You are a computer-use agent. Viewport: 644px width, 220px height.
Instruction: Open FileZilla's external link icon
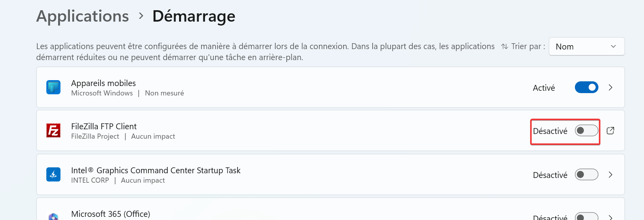(610, 130)
